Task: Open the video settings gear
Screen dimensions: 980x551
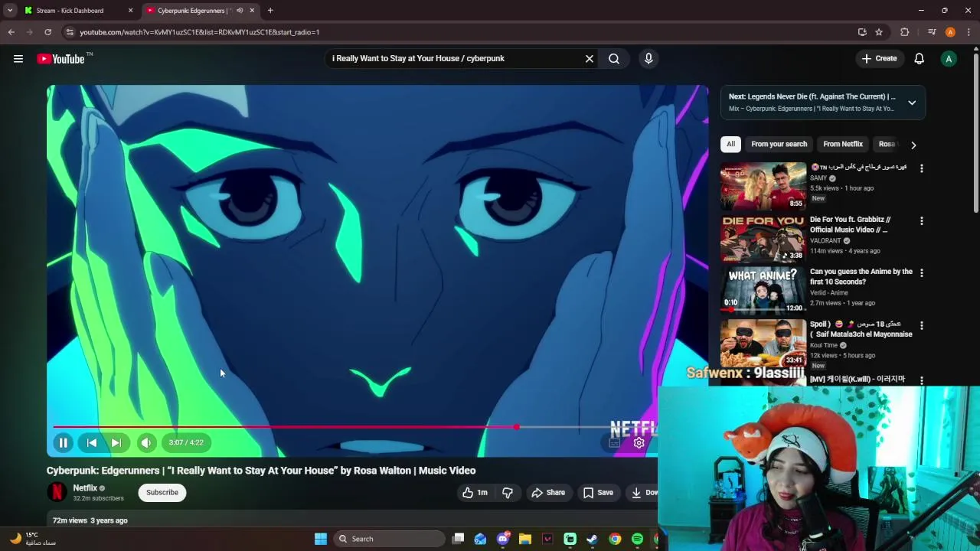Action: (639, 442)
